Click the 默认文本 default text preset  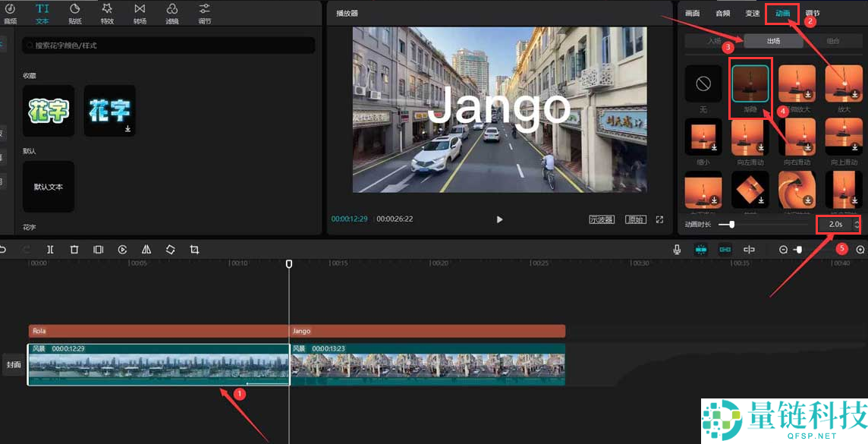[49, 187]
